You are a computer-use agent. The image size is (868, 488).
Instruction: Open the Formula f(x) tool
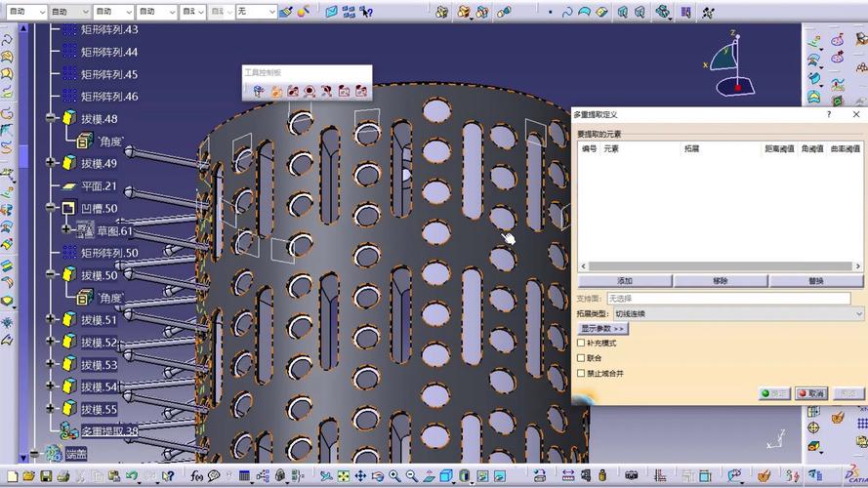(x=196, y=476)
